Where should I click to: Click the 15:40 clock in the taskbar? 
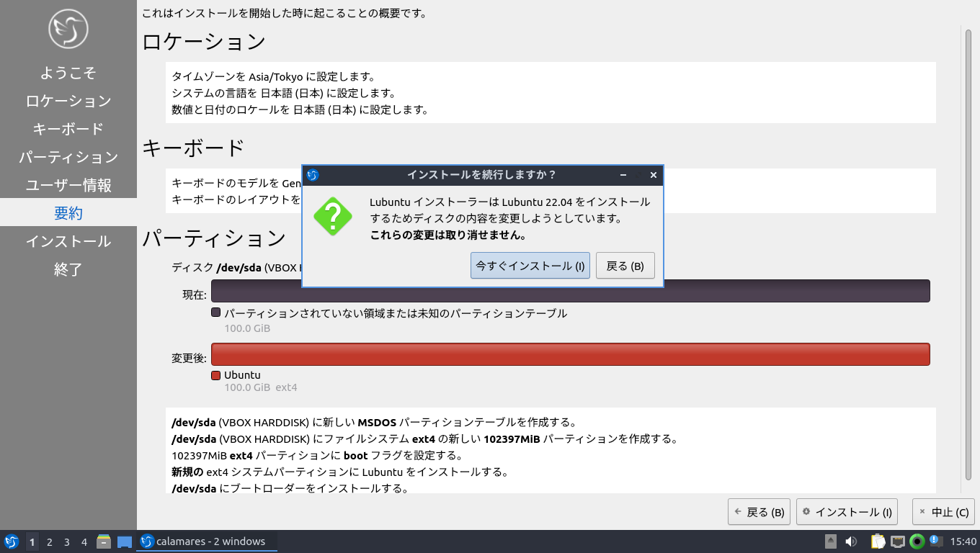click(963, 541)
